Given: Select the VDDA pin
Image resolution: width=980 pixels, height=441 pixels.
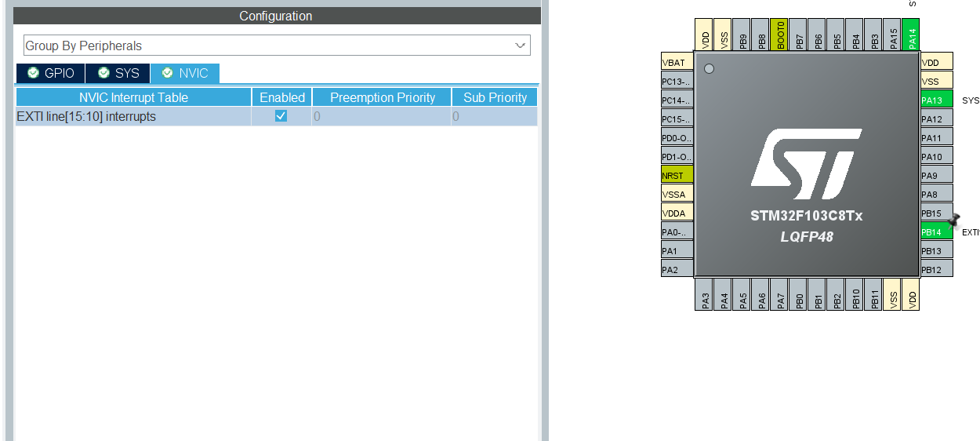Looking at the screenshot, I should 677,213.
